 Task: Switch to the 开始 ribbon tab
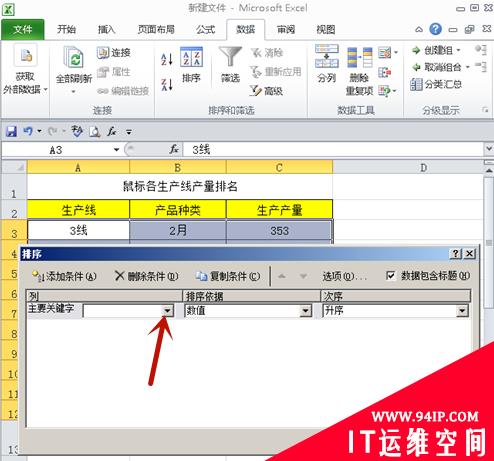pos(66,29)
